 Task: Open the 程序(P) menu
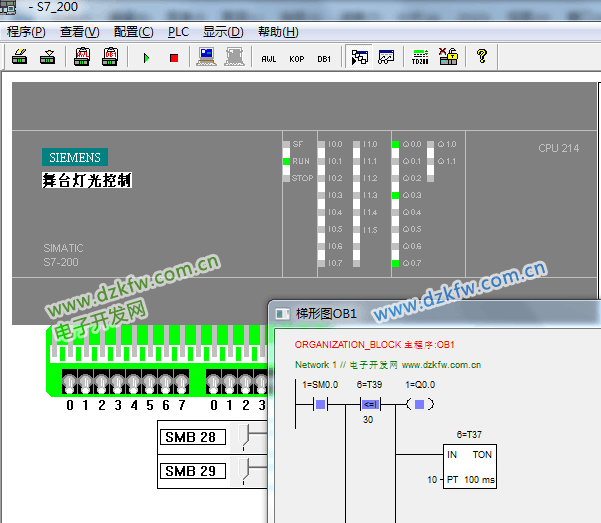(26, 32)
